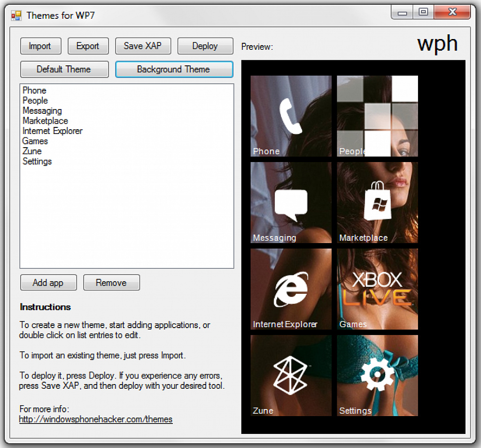Viewport: 481px width, 448px height.
Task: Select Settings in the app list
Action: pyautogui.click(x=37, y=162)
